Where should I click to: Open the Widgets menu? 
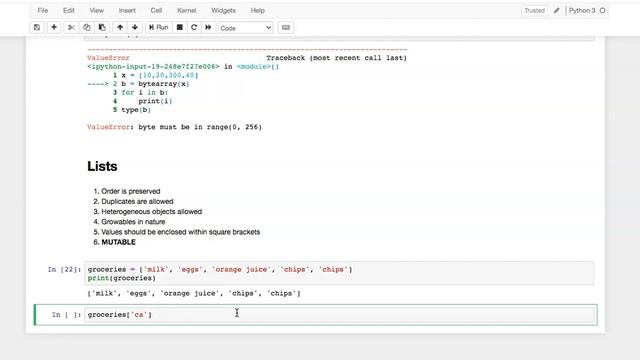coord(223,11)
